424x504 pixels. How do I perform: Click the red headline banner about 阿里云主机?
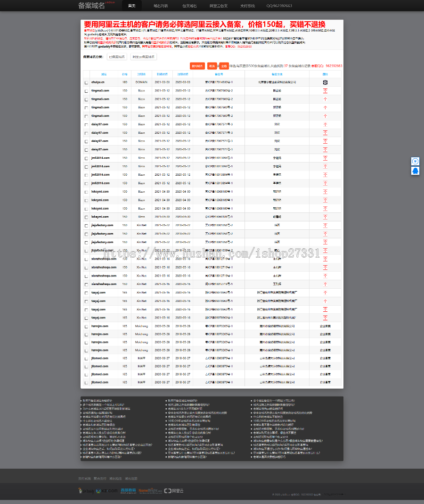204,24
